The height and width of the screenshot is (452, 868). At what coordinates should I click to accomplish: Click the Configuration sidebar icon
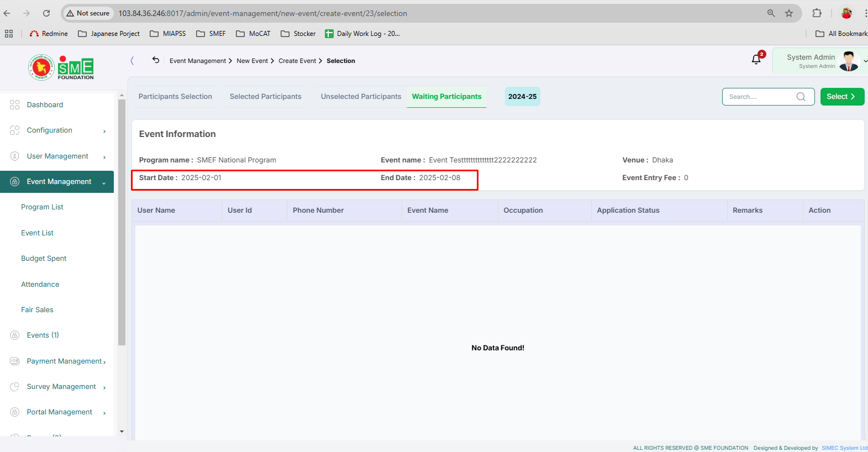pos(15,130)
